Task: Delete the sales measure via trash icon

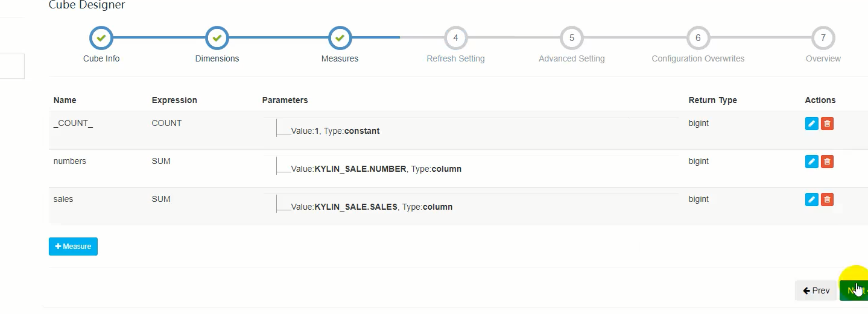Action: click(x=827, y=199)
